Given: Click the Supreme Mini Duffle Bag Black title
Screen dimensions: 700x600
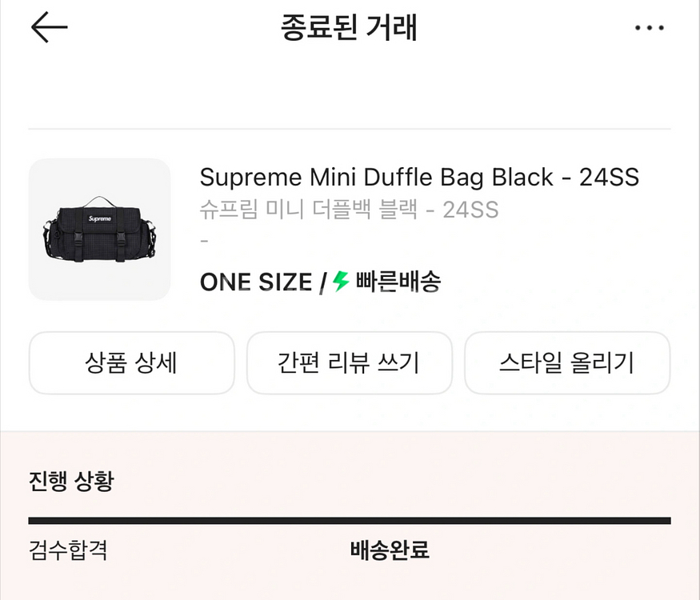Looking at the screenshot, I should coord(419,177).
